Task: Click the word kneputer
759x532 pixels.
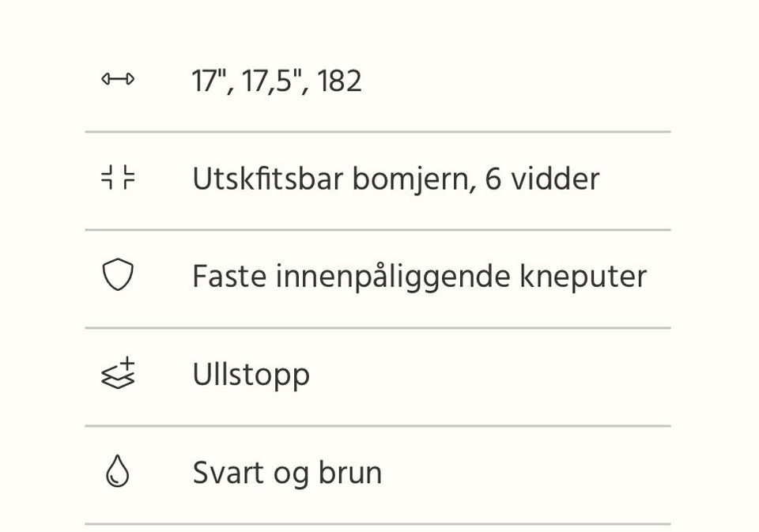Action: [x=583, y=277]
